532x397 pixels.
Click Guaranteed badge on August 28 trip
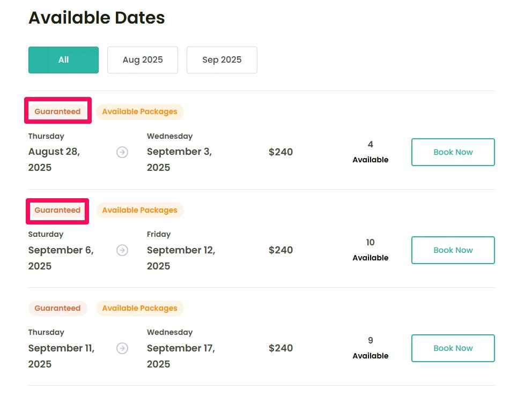tap(57, 111)
